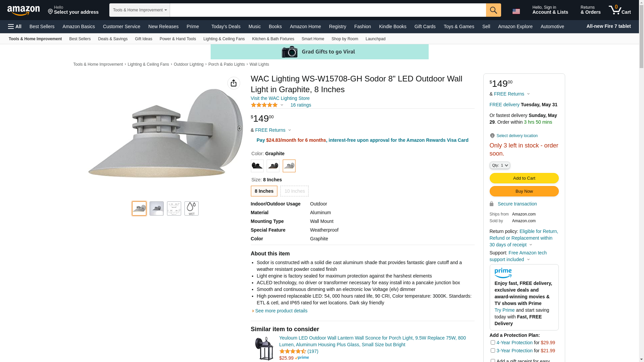Screen dimensions: 644x362
Task: Select the WET rating thumbnail icon
Action: [x=191, y=208]
